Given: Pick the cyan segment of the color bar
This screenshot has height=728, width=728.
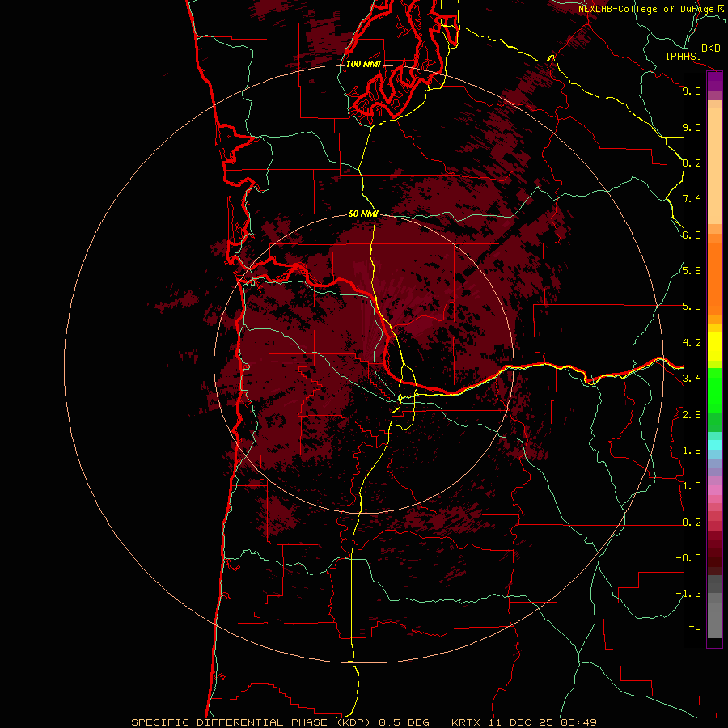Looking at the screenshot, I should point(714,445).
